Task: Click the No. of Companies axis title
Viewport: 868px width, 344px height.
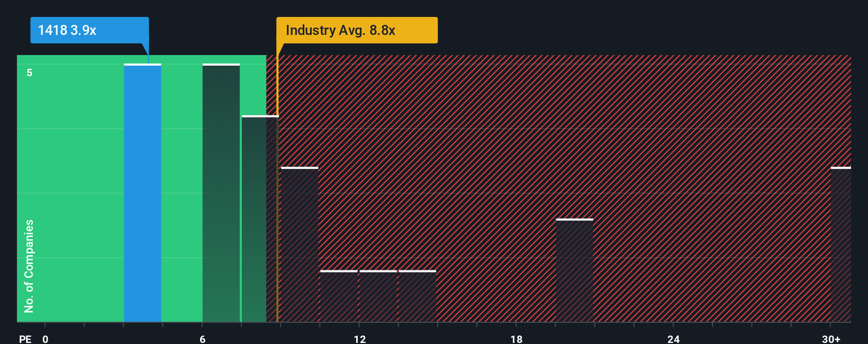Action: [29, 266]
